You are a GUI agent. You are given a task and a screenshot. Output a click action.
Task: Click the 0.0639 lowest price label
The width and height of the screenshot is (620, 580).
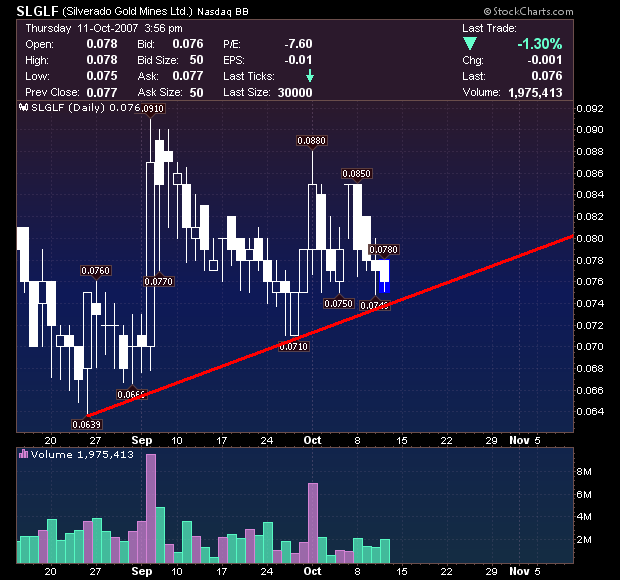pyautogui.click(x=87, y=425)
